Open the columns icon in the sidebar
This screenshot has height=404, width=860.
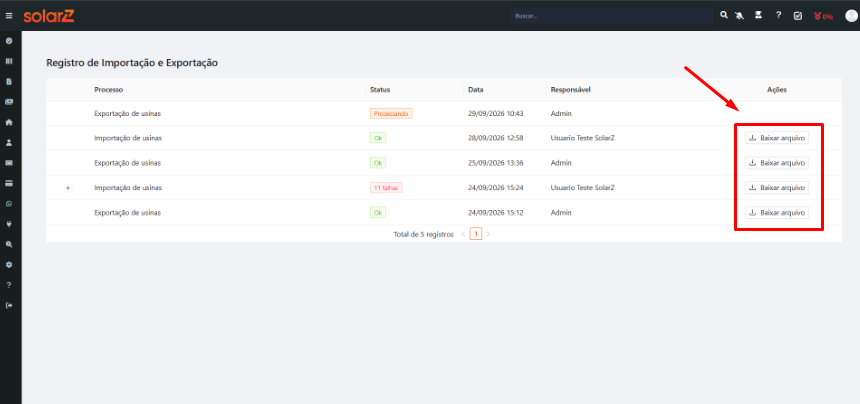tap(9, 61)
